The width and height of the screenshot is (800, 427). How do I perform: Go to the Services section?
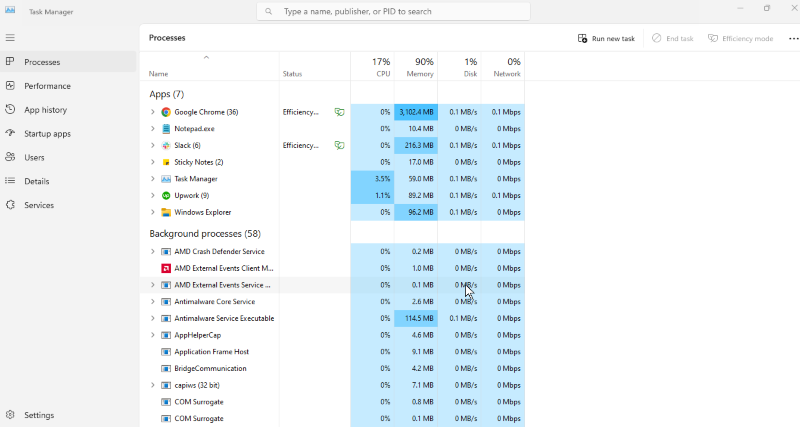point(39,205)
